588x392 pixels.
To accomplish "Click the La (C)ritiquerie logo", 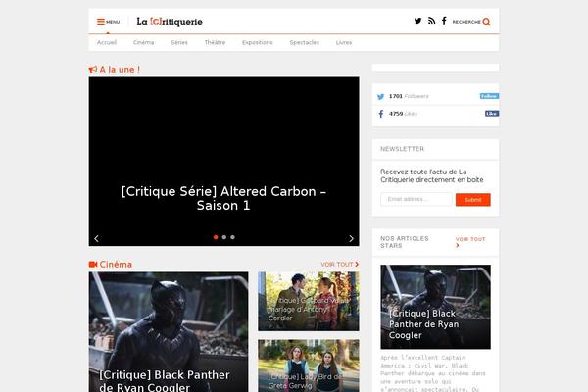I will pos(170,22).
